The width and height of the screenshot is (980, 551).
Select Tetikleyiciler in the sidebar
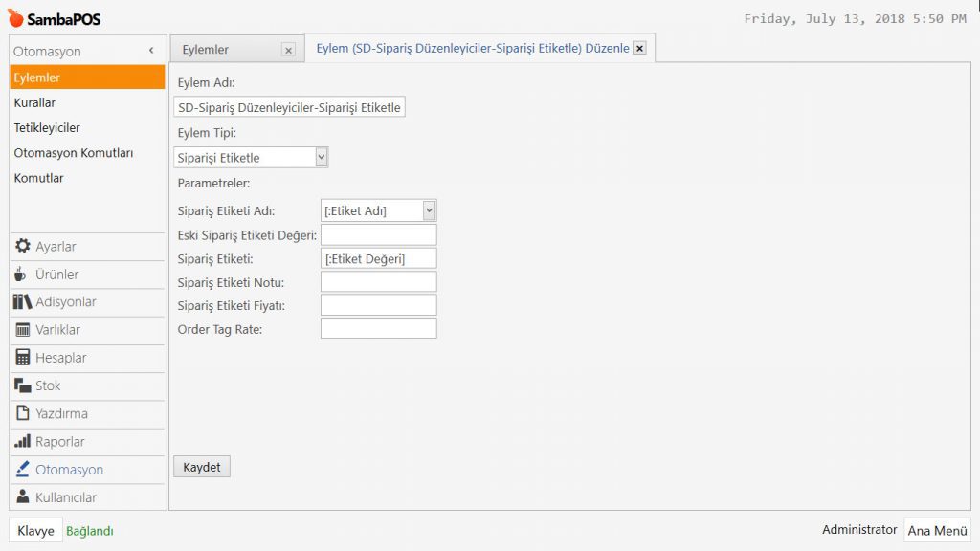click(x=47, y=127)
